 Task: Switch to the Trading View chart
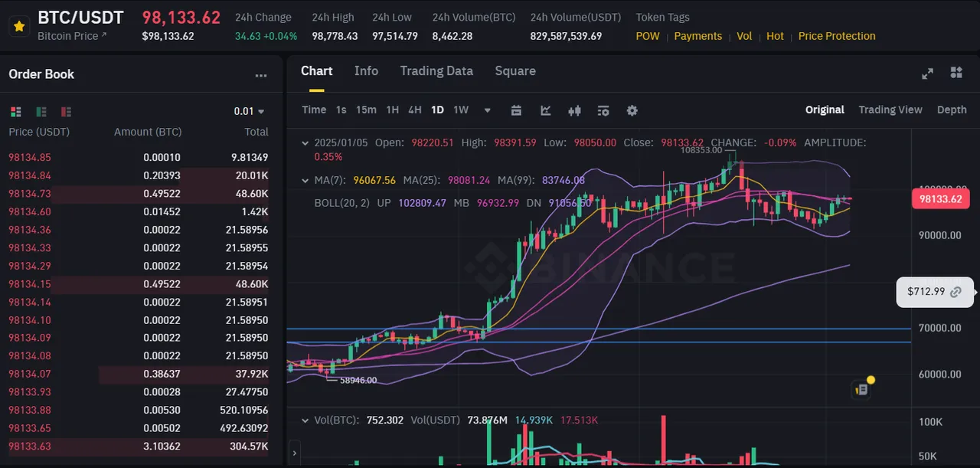pos(890,110)
